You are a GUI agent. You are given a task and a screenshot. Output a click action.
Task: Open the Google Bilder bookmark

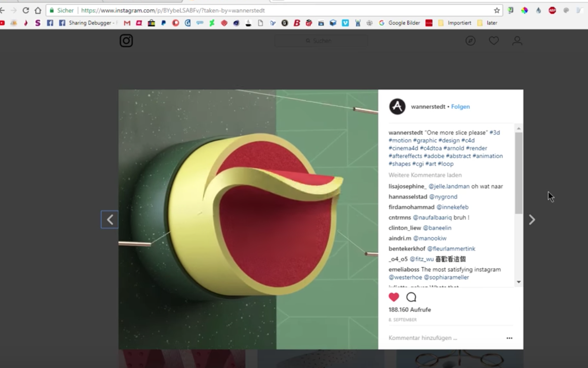(399, 23)
